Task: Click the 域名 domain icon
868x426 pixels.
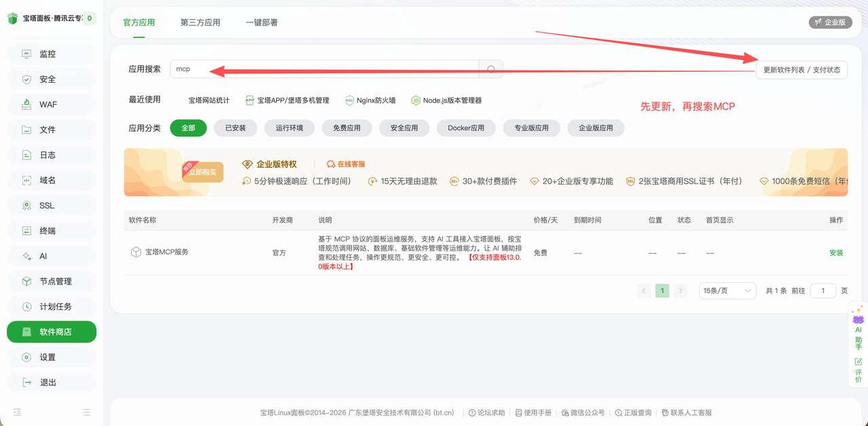Action: (26, 180)
